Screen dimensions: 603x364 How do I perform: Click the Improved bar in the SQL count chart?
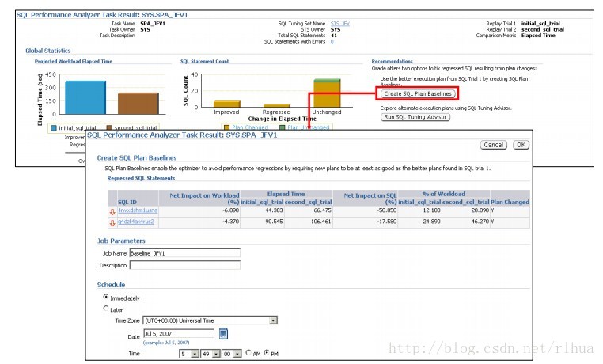(227, 104)
